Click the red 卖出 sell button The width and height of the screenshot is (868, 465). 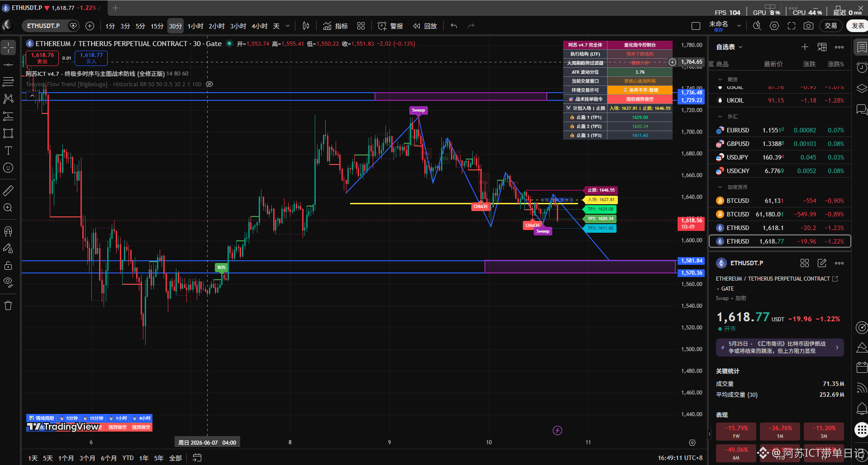click(x=42, y=58)
